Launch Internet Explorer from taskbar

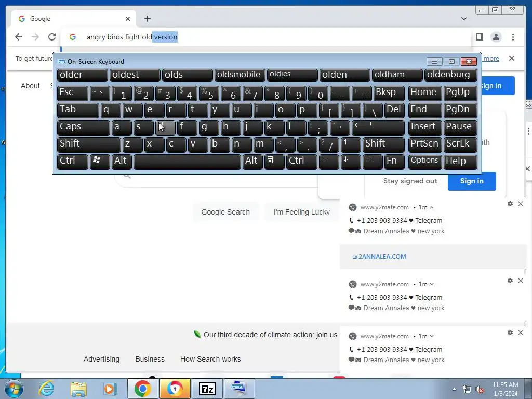[x=46, y=389]
